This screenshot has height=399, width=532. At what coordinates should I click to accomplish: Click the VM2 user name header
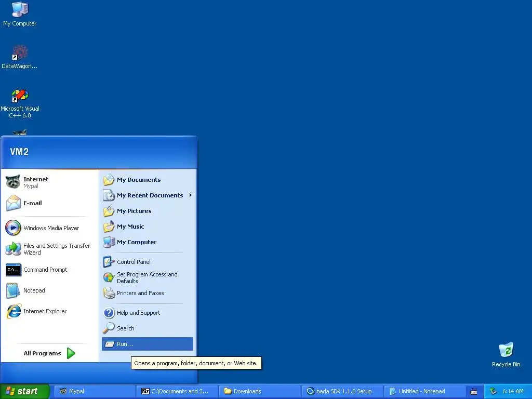click(x=19, y=152)
